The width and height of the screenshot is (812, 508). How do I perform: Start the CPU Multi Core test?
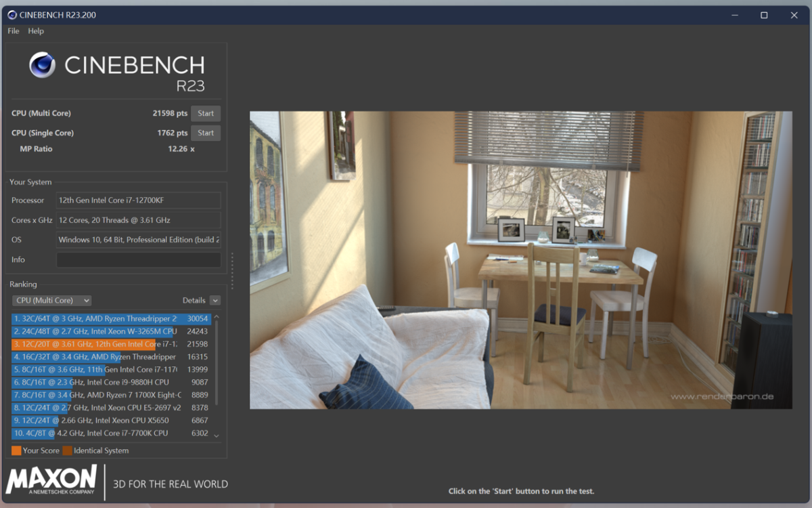coord(206,114)
